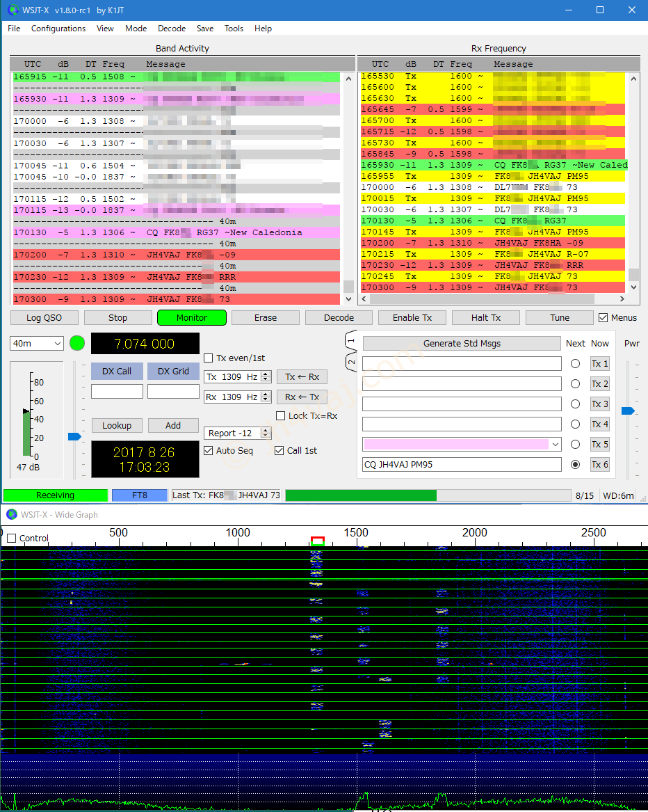Image resolution: width=648 pixels, height=812 pixels.
Task: Select the Next radio button for Tx 1
Action: tap(575, 363)
